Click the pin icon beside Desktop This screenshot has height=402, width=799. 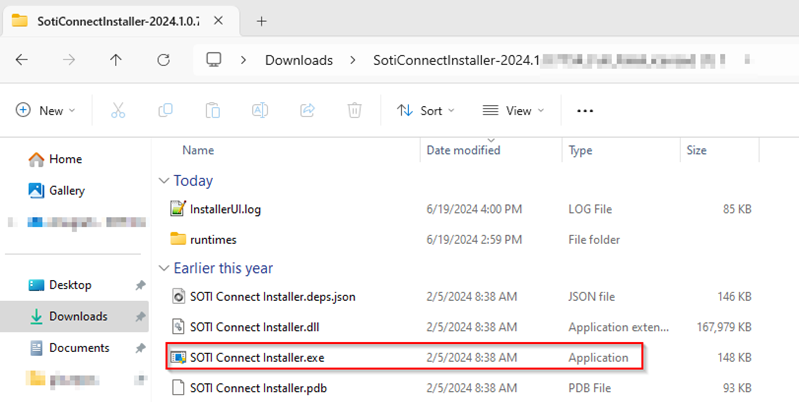[x=140, y=285]
